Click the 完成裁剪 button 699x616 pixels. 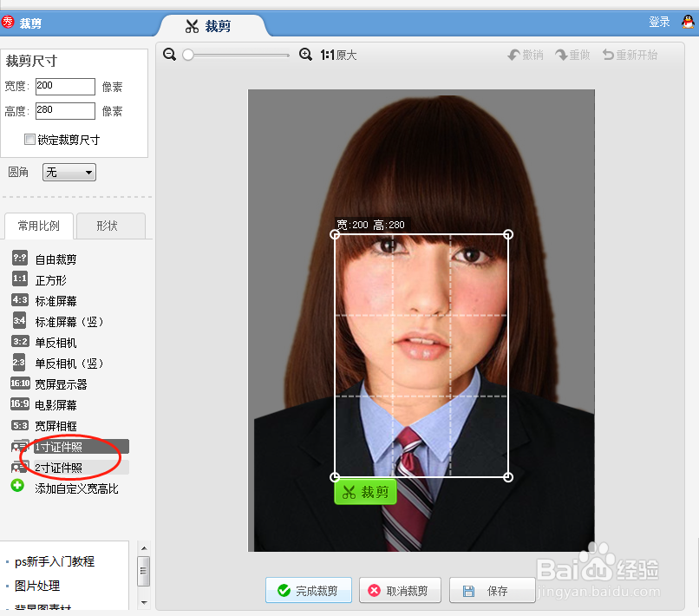[309, 590]
